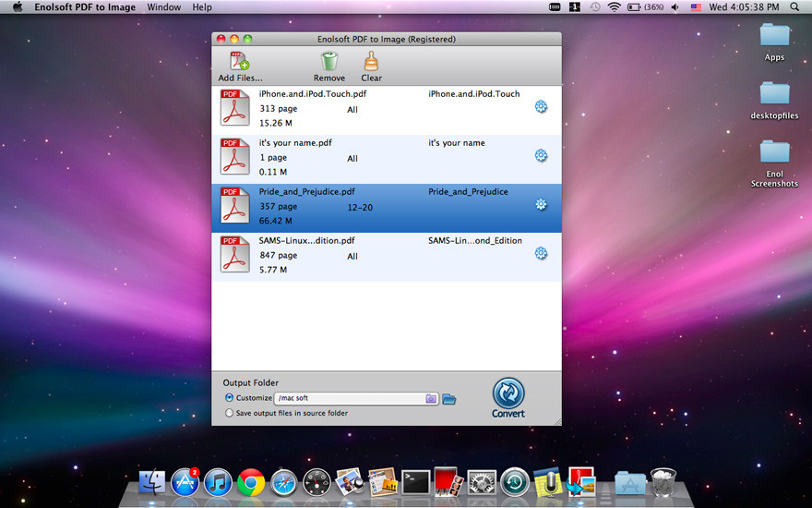Click output name Pride_and_Prejudice
Viewport: 812px width, 508px height.
(x=468, y=192)
